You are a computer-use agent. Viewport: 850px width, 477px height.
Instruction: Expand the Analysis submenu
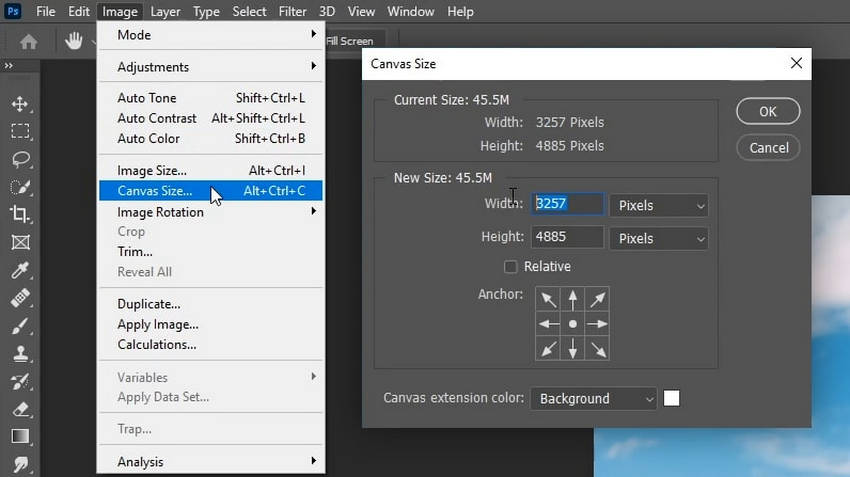pos(211,461)
